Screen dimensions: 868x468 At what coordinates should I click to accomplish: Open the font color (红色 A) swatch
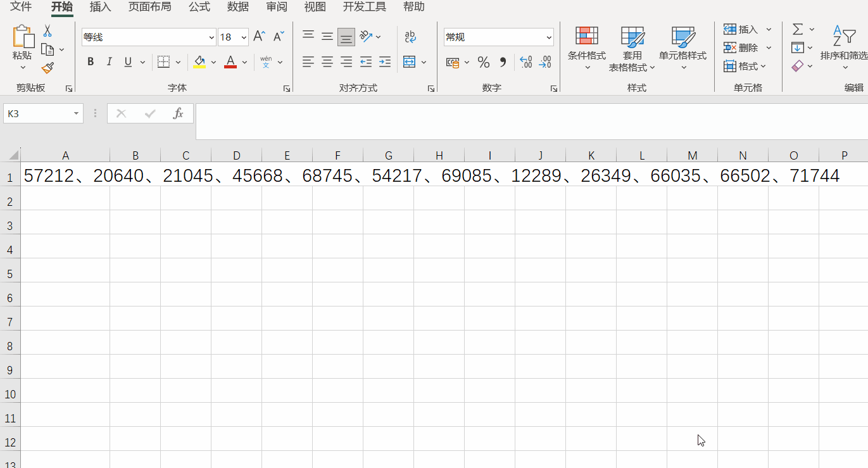tap(229, 61)
